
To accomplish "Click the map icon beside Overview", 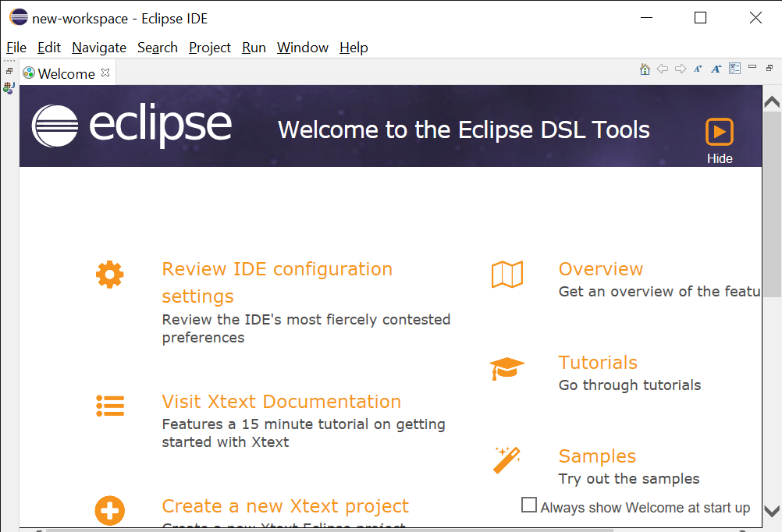I will click(x=507, y=275).
